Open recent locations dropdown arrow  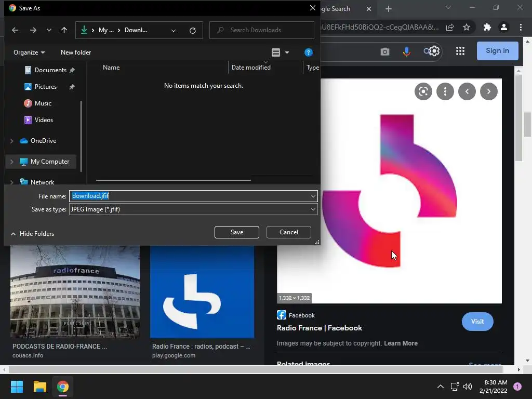[49, 30]
